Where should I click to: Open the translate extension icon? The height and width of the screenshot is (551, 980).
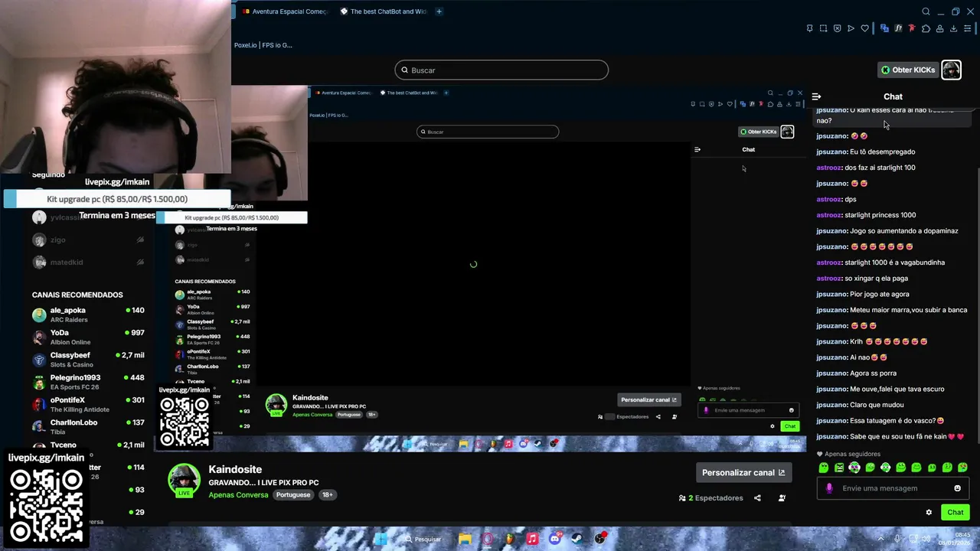coord(884,28)
